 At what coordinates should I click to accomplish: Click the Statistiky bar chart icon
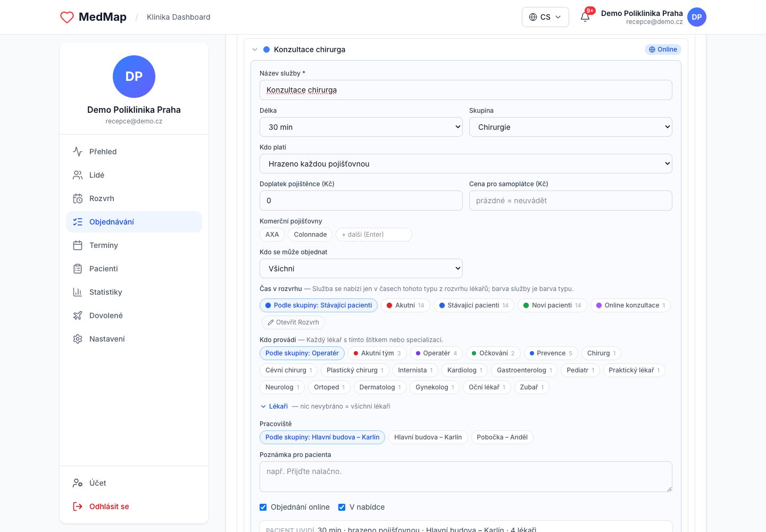78,292
